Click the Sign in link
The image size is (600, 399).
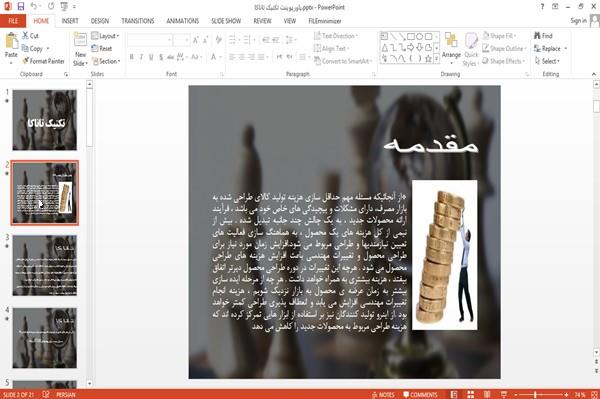(578, 21)
